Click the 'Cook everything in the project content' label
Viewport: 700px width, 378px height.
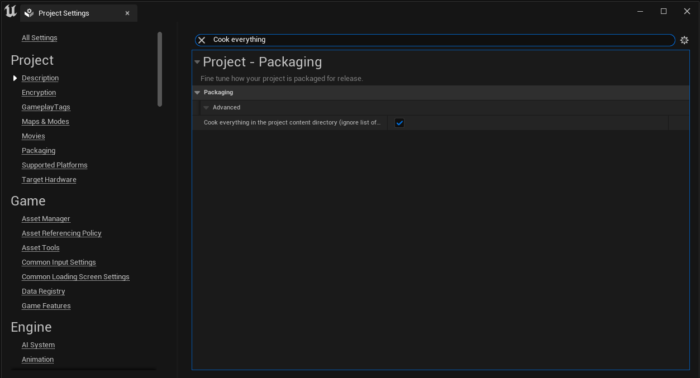tap(292, 123)
